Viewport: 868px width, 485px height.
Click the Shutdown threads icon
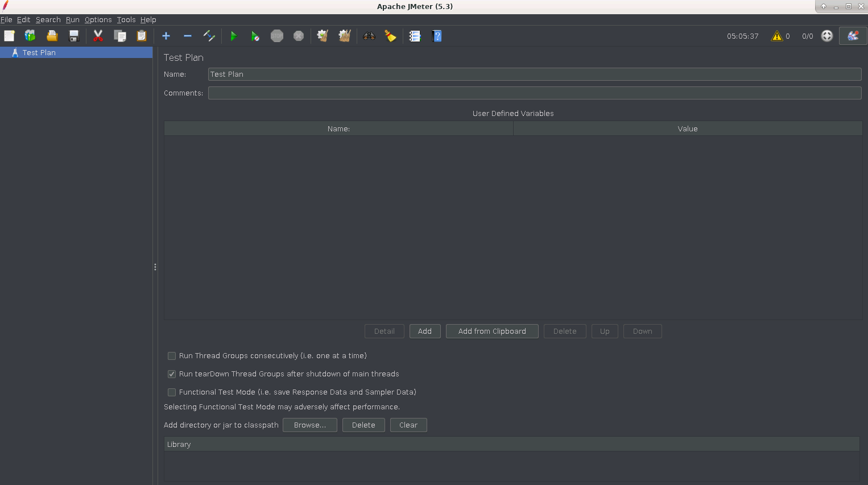pos(299,36)
